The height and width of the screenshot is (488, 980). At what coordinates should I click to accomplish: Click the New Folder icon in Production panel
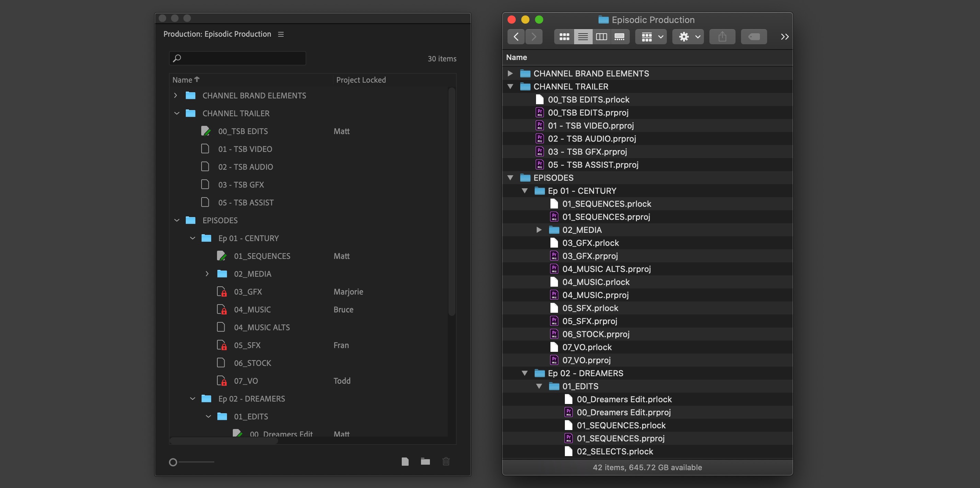click(x=425, y=461)
